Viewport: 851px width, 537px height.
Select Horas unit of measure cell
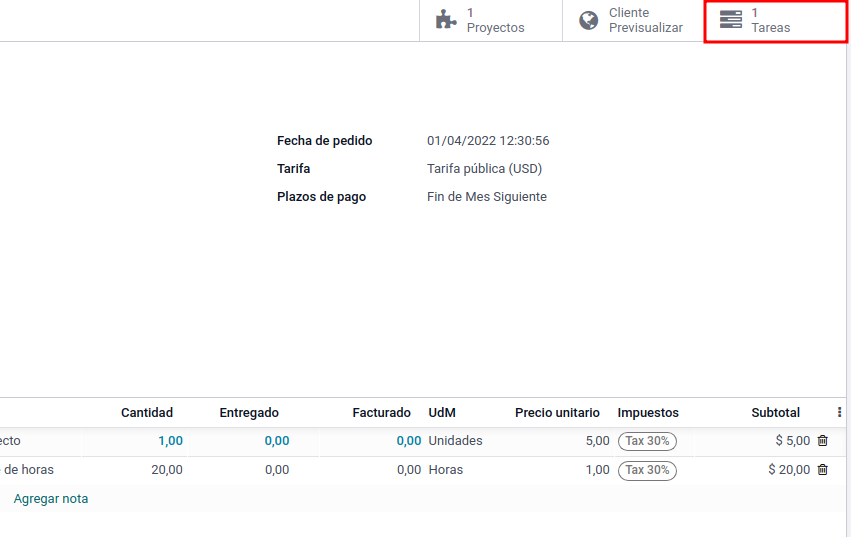[x=446, y=470]
